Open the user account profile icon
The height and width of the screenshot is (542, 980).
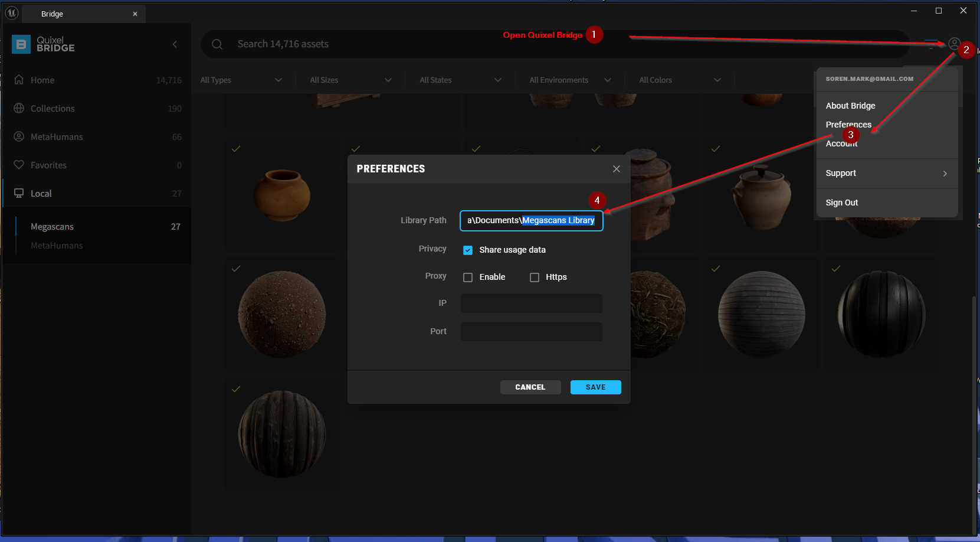coord(954,44)
